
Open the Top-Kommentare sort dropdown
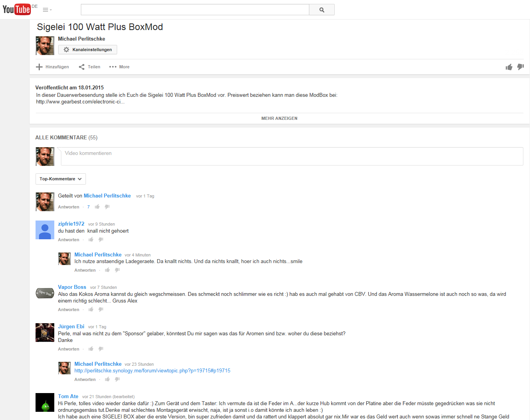pyautogui.click(x=61, y=179)
